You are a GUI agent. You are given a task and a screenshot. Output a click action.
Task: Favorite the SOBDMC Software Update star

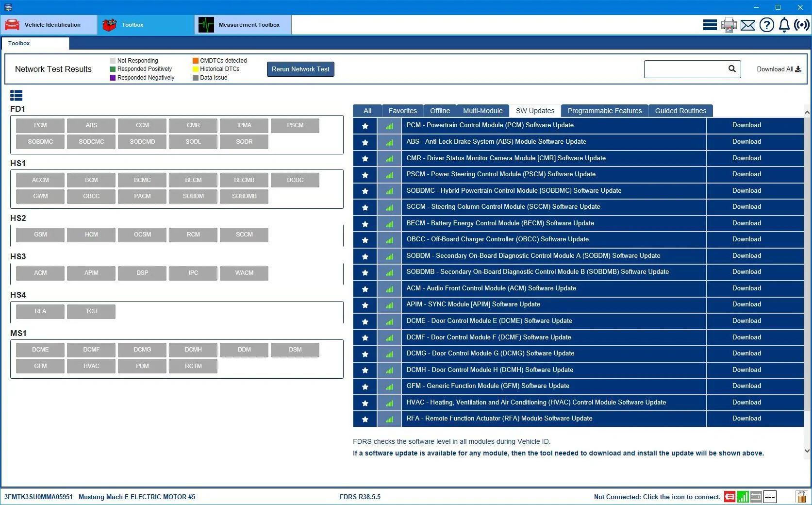click(x=365, y=191)
